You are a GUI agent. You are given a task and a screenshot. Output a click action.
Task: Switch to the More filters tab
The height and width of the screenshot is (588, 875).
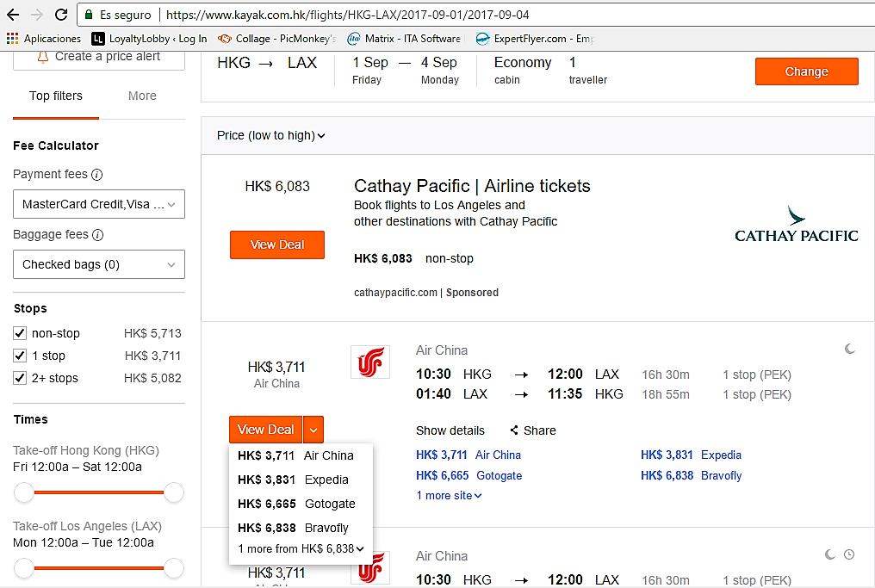tap(142, 96)
